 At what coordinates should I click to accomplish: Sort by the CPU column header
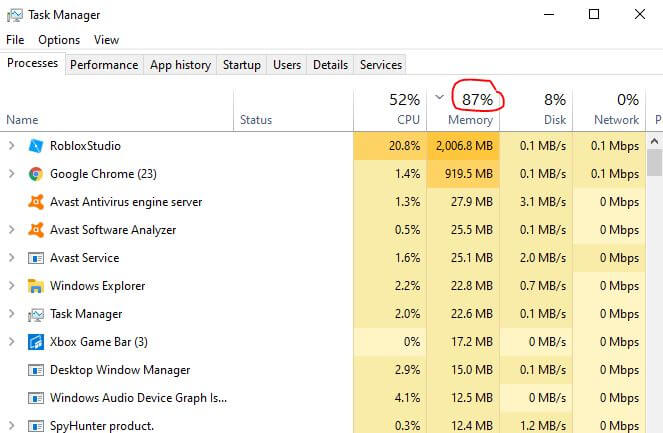(390, 110)
